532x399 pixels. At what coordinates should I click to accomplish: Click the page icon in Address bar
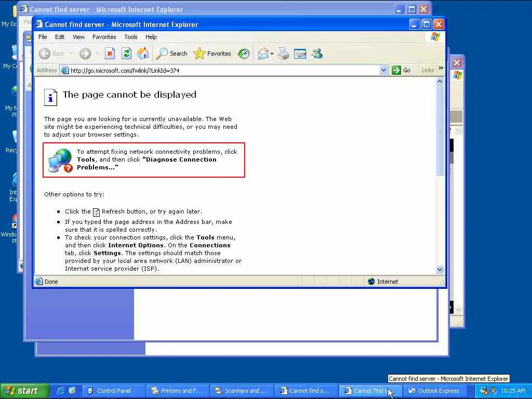[x=64, y=71]
